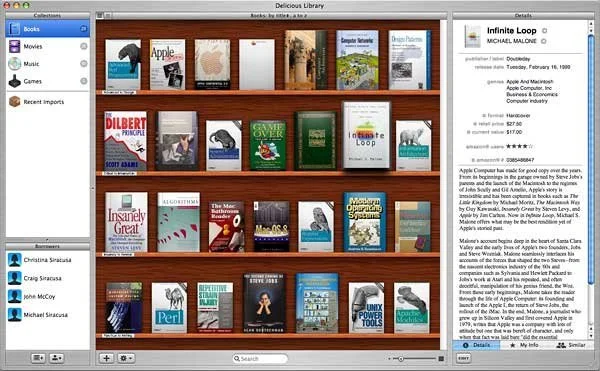Click the Collections header
This screenshot has height=371, width=600.
47,15
